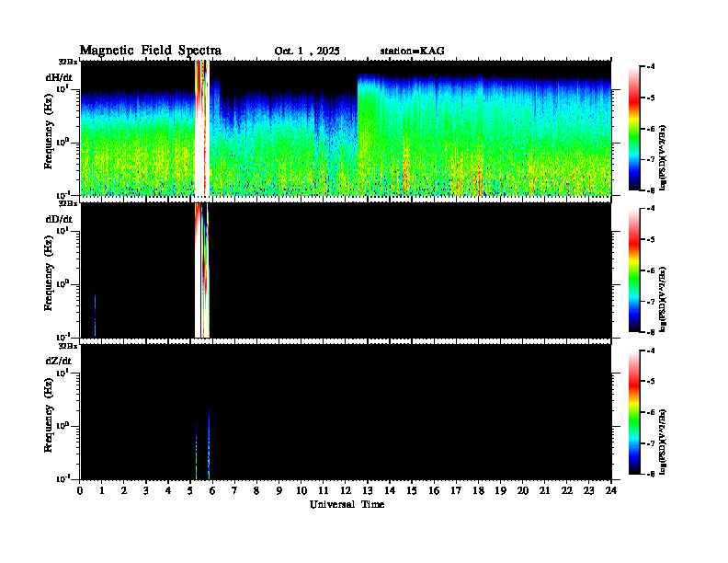Click hour 2 on the time axis
Viewport: 728px width, 563px height.
click(x=124, y=491)
